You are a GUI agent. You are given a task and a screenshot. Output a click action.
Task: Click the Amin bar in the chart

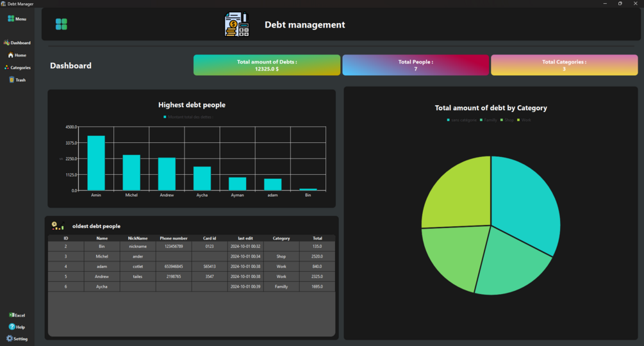[96, 163]
